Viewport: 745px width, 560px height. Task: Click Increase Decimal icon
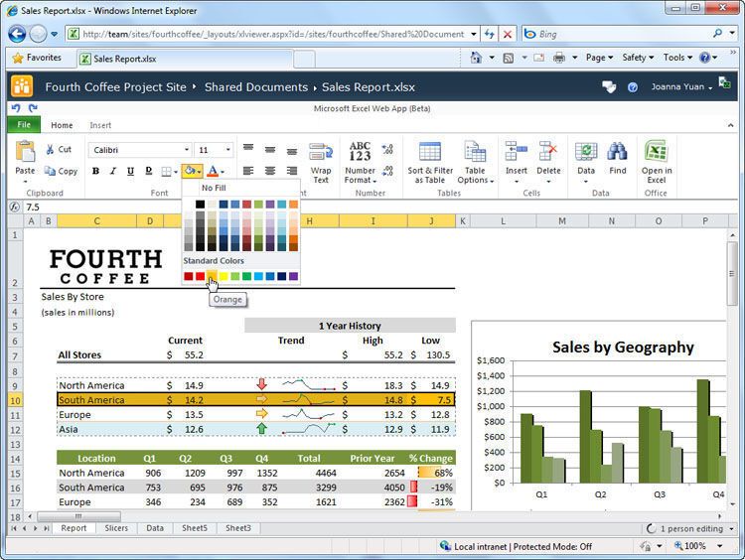(x=387, y=149)
